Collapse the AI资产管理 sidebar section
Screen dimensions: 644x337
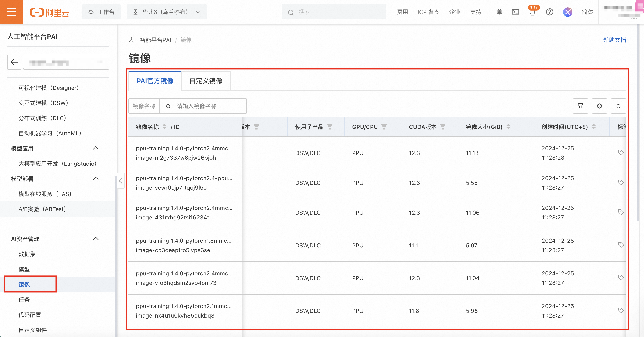click(95, 239)
